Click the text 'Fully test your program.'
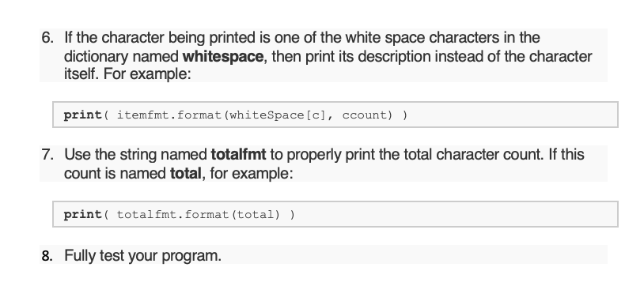 tap(143, 256)
